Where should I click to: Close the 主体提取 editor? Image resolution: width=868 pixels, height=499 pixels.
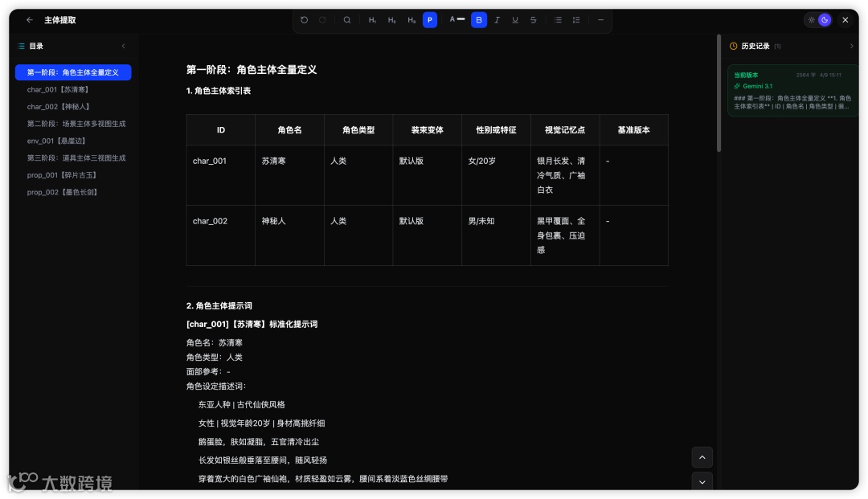845,20
